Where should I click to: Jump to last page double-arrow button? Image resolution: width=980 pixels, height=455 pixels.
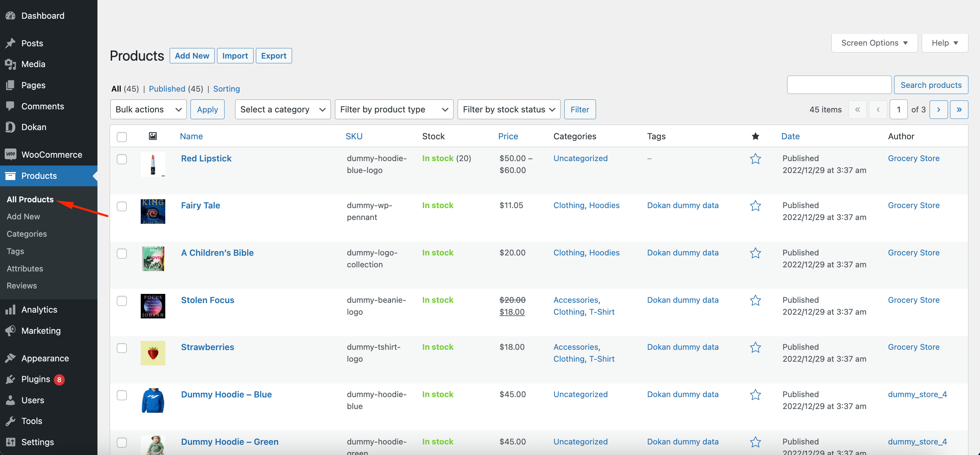(959, 109)
